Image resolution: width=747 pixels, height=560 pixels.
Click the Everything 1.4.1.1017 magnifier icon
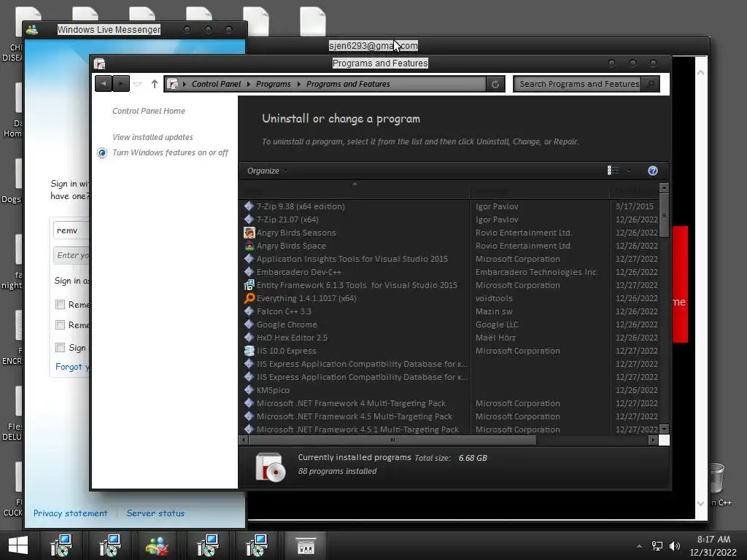pyautogui.click(x=249, y=298)
